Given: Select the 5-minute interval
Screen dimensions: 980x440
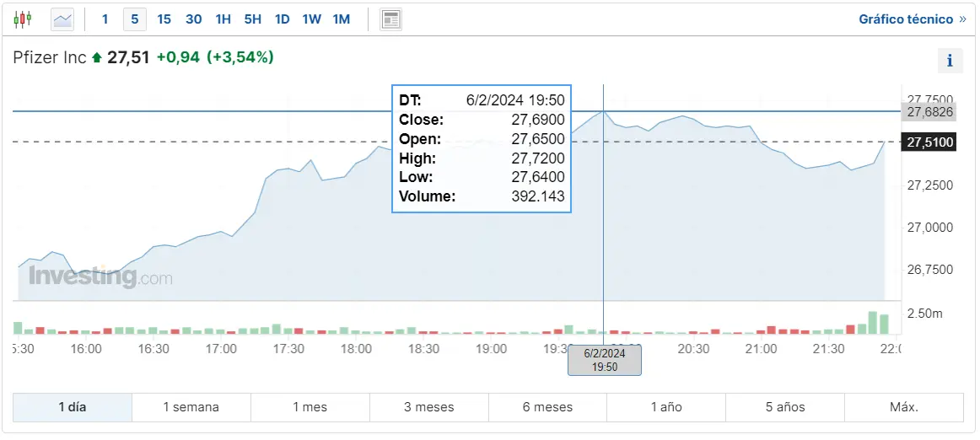Looking at the screenshot, I should tap(134, 19).
